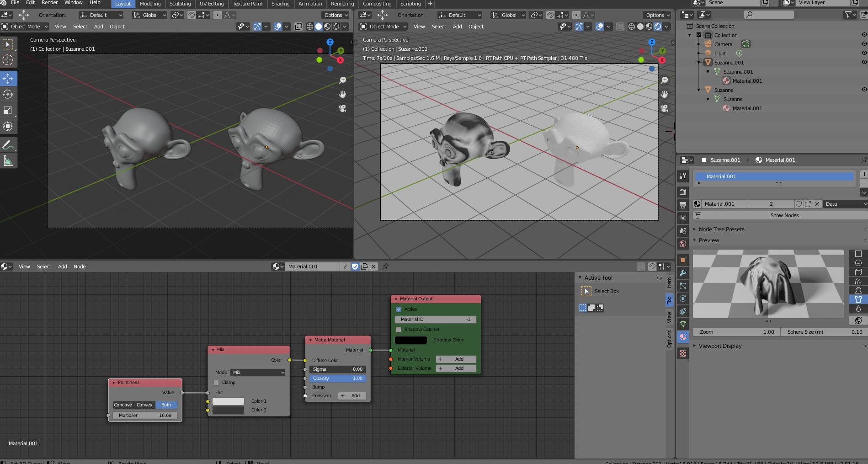This screenshot has height=464, width=868.
Task: Switch to the Modifier Properties wrench tab
Action: [x=683, y=273]
